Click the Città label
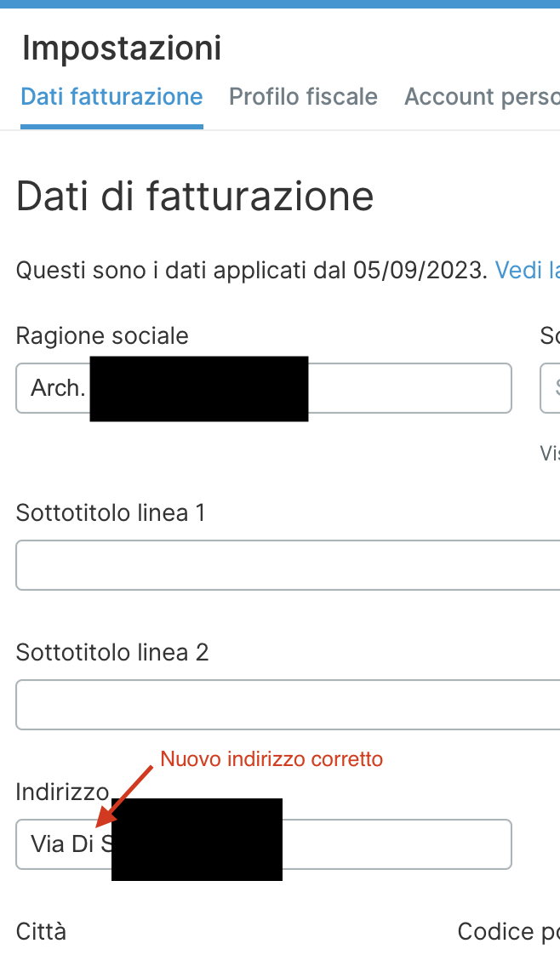This screenshot has width=560, height=955. point(40,931)
